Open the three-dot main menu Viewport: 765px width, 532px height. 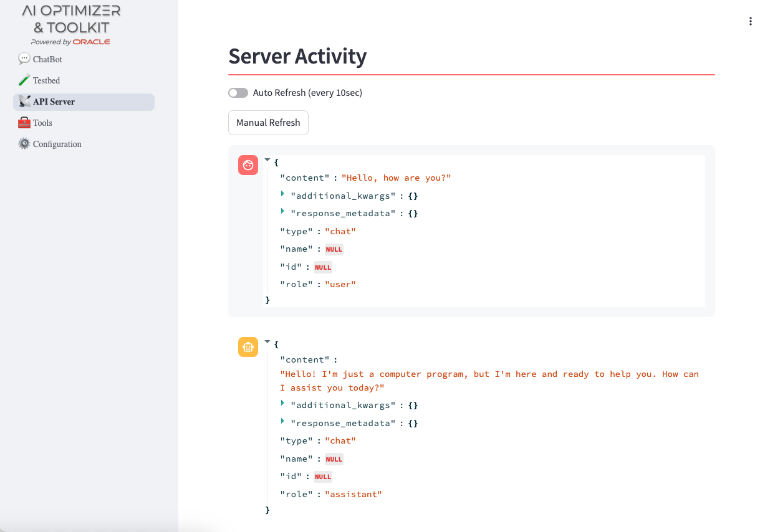click(x=750, y=21)
